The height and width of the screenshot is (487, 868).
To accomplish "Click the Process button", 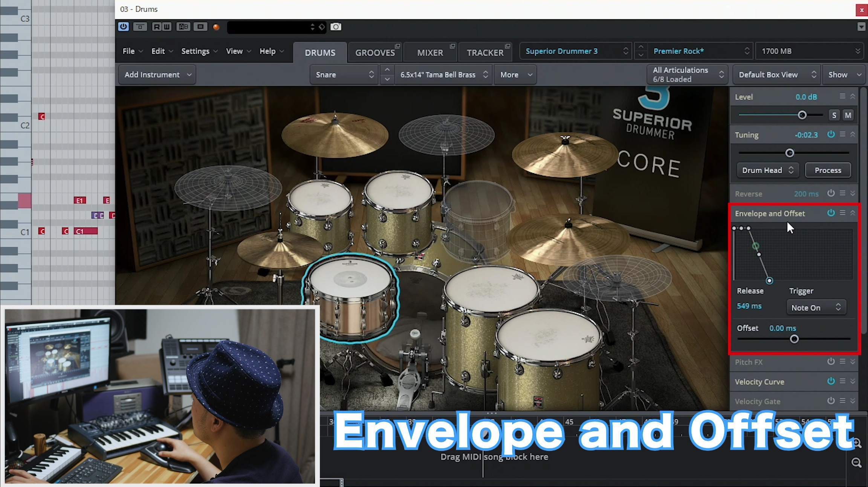I will pyautogui.click(x=828, y=170).
